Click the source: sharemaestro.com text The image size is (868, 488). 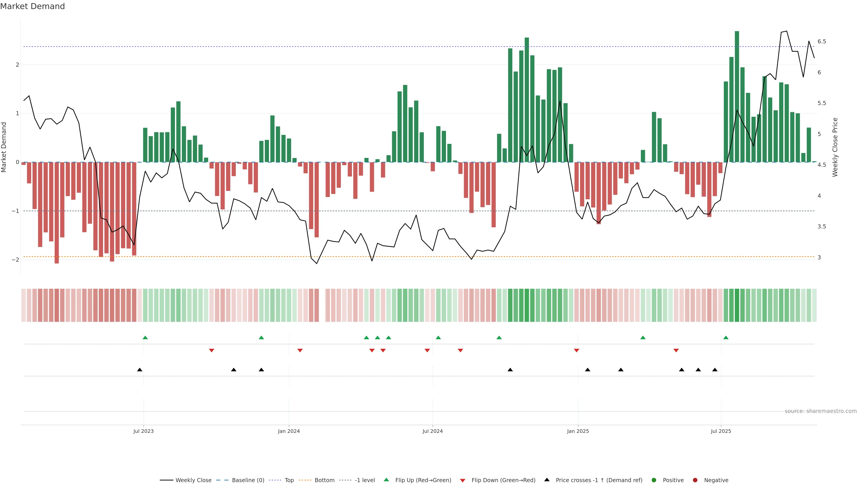(x=821, y=411)
